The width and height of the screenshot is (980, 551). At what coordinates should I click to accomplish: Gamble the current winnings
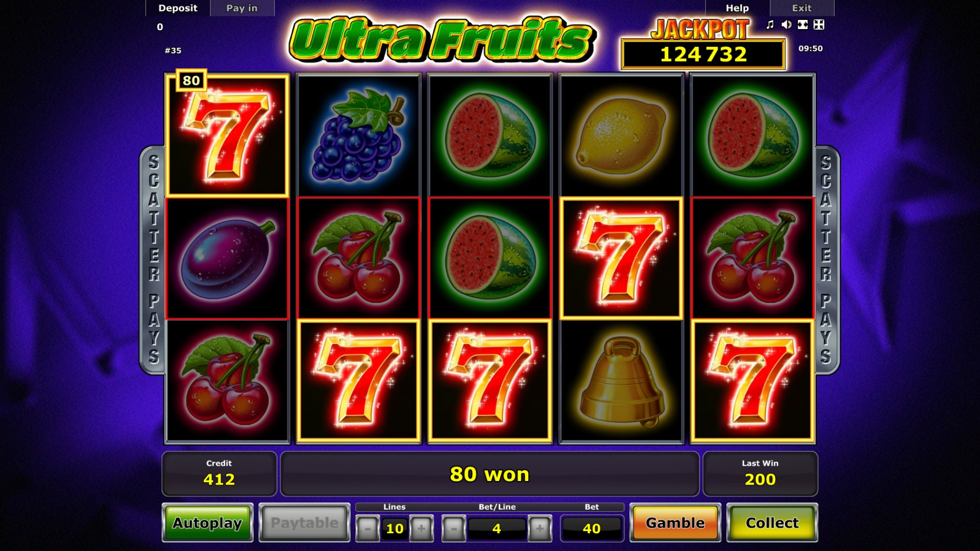pos(675,522)
